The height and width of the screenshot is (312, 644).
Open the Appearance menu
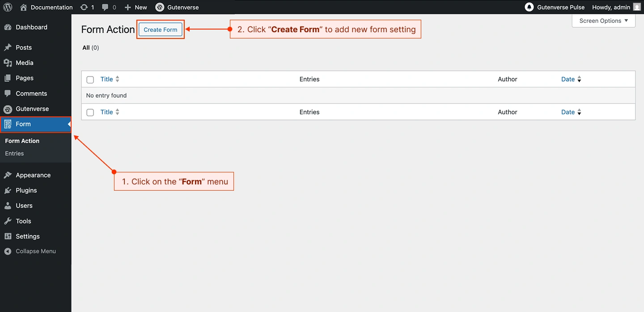pos(33,175)
